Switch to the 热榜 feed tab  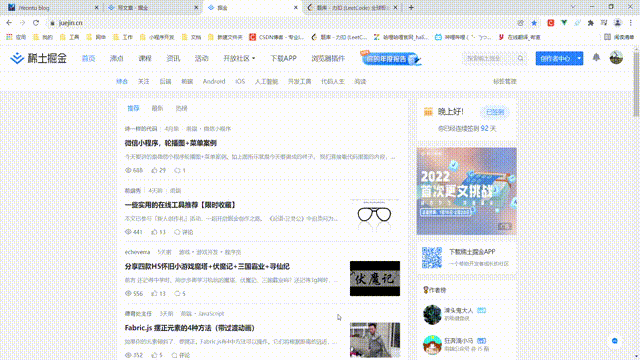[181, 108]
